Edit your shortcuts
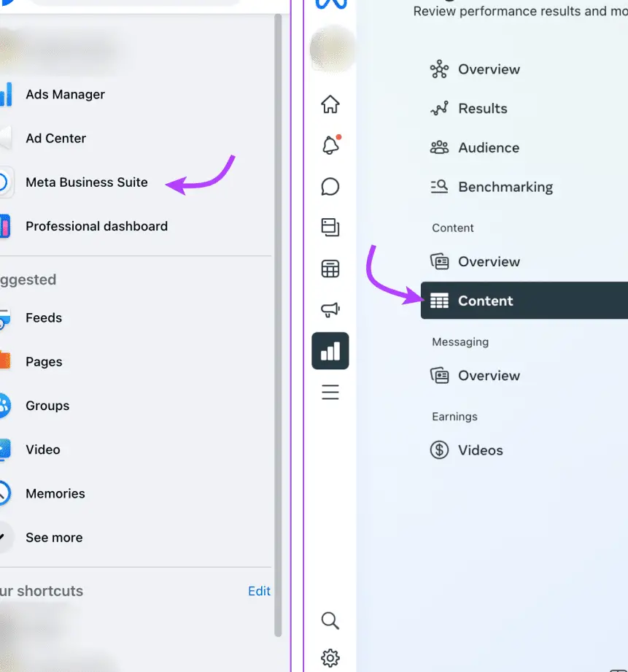628x672 pixels. [x=259, y=591]
